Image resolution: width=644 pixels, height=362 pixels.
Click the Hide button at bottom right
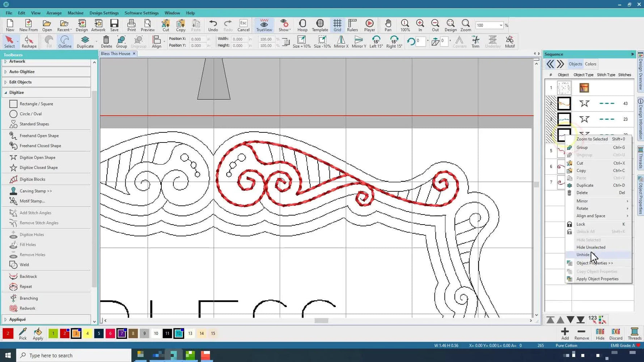600,333
